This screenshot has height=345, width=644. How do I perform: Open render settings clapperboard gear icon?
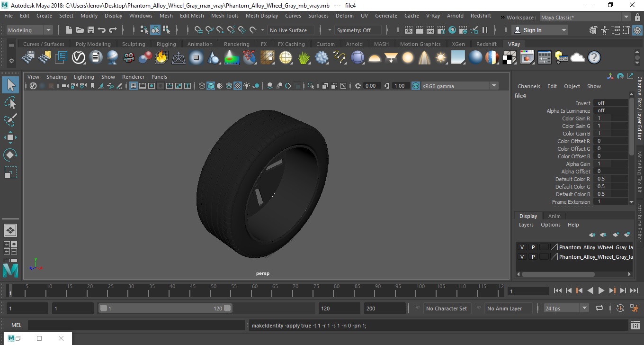441,30
